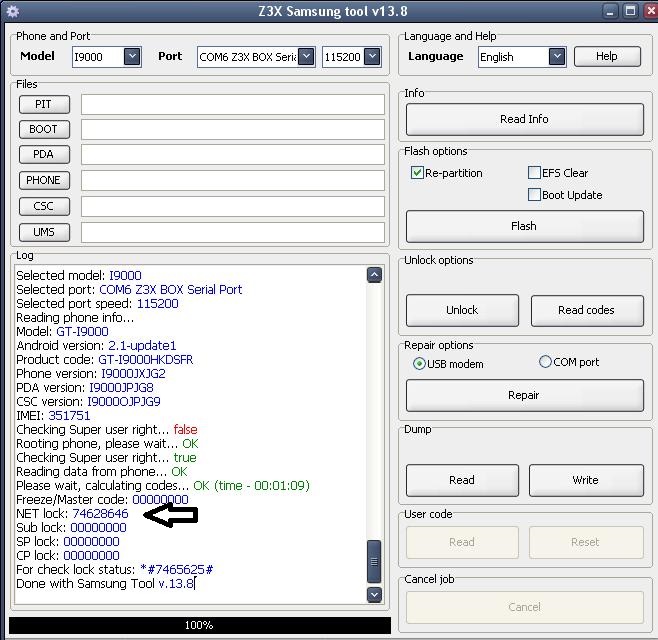Click the gear icon in title bar
The image size is (658, 640).
pyautogui.click(x=12, y=11)
